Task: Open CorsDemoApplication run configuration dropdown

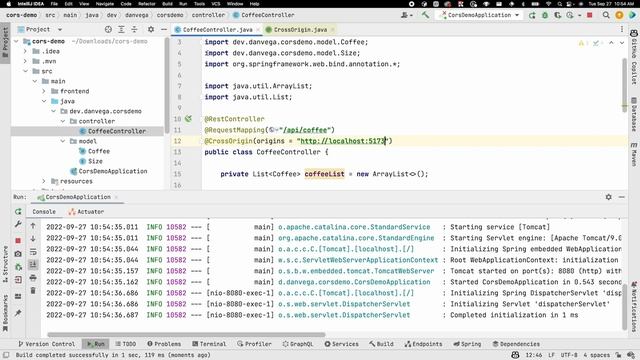Action: pos(480,15)
